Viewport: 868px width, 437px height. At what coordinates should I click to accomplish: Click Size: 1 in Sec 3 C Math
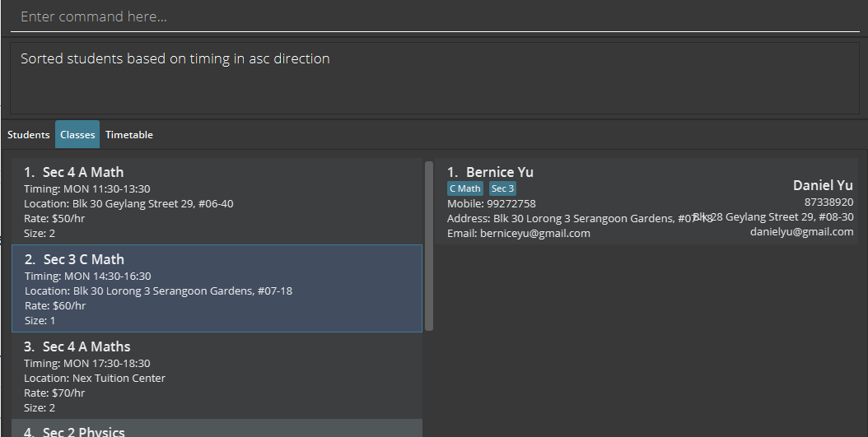tap(40, 321)
